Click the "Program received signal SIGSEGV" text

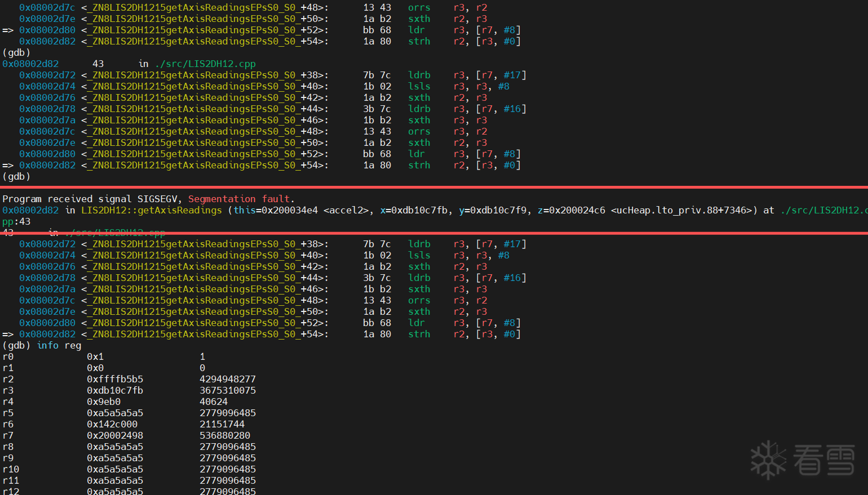90,199
